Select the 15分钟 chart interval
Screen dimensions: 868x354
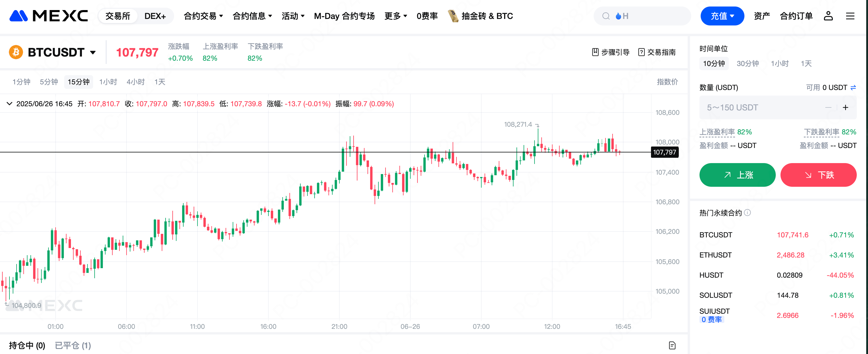pyautogui.click(x=79, y=82)
